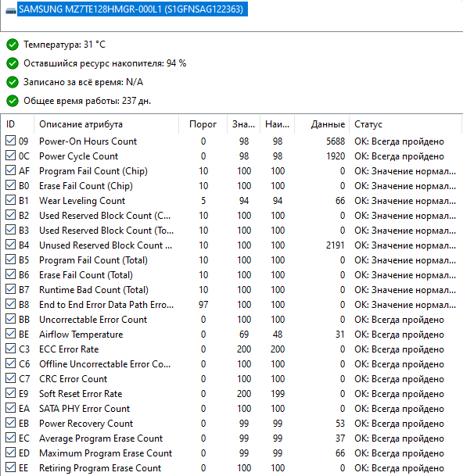Select the Unused Reserved Block Count row
Image resolution: width=463 pixels, height=476 pixels.
(231, 245)
